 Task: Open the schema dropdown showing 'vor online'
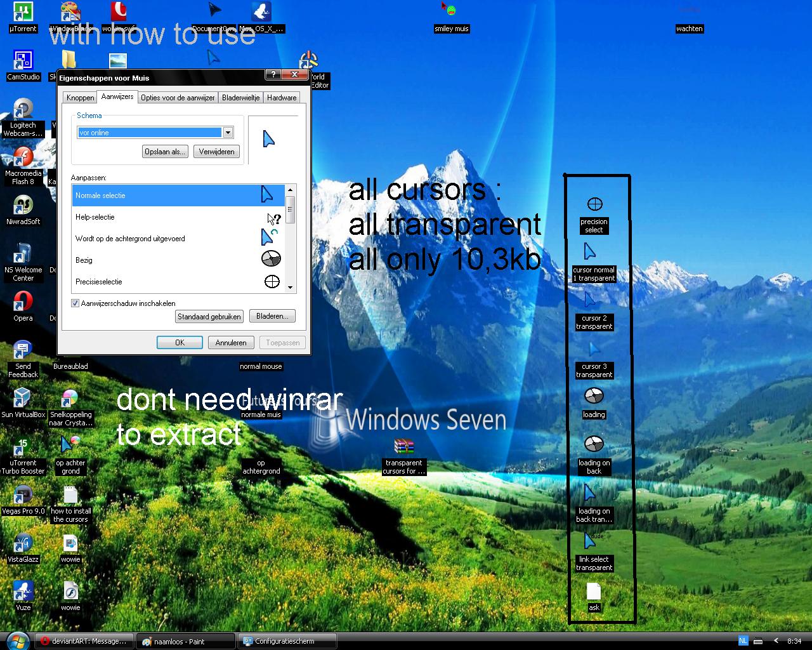click(x=228, y=132)
